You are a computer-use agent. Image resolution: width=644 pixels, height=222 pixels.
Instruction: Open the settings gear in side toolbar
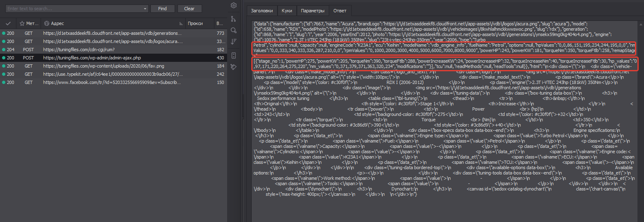pos(234,5)
